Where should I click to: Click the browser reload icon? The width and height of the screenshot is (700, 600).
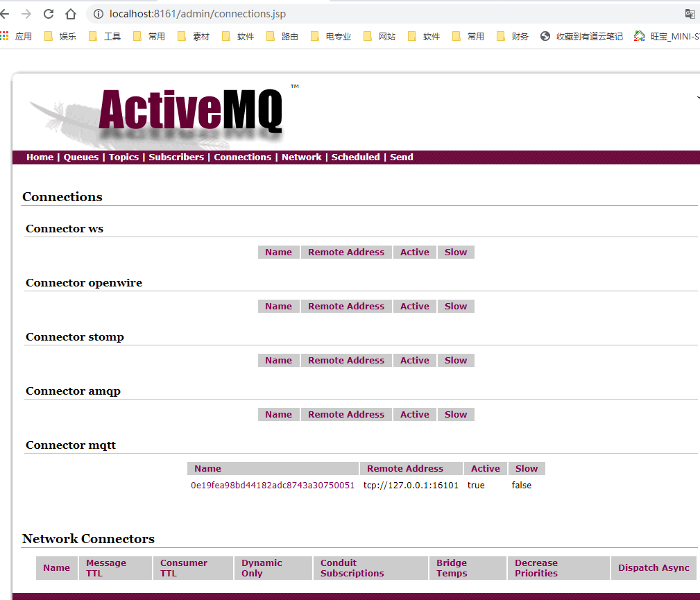pos(49,14)
